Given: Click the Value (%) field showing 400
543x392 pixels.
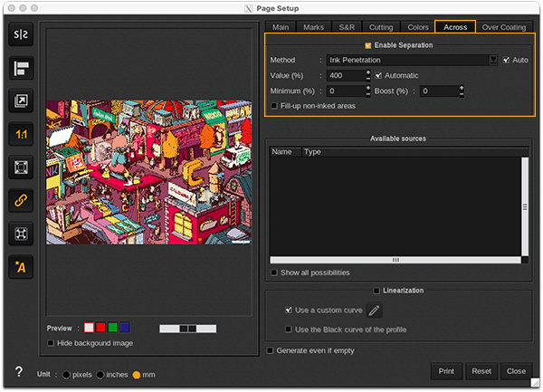Looking at the screenshot, I should tap(346, 75).
